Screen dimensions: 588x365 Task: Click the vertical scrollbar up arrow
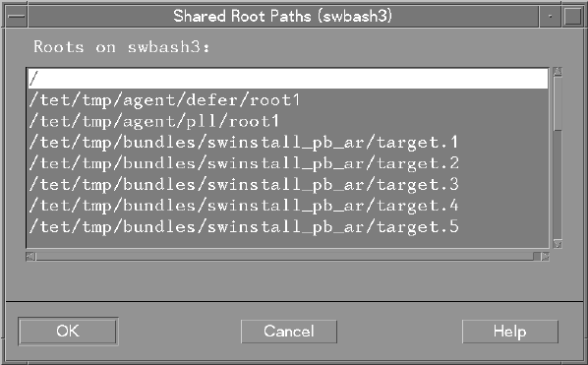[x=558, y=72]
